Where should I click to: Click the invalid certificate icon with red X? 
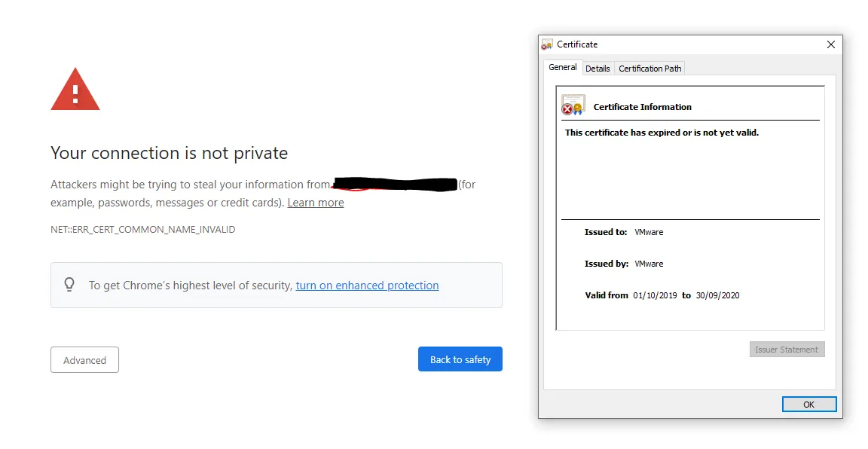(x=573, y=105)
